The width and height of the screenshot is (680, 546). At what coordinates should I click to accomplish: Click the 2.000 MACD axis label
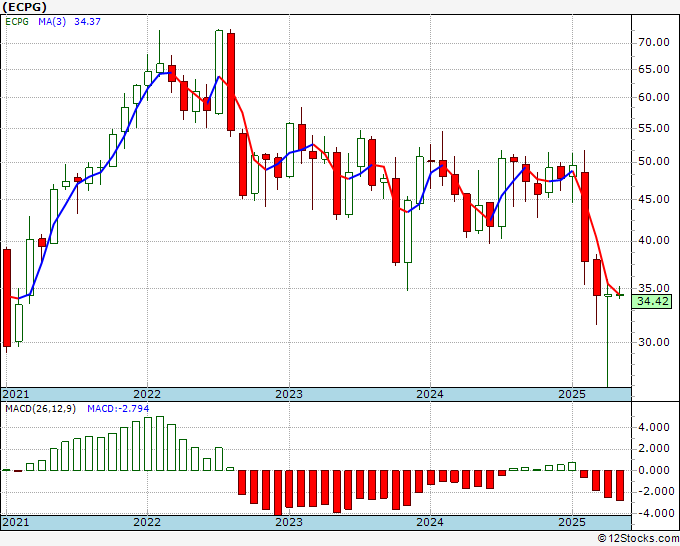(654, 448)
